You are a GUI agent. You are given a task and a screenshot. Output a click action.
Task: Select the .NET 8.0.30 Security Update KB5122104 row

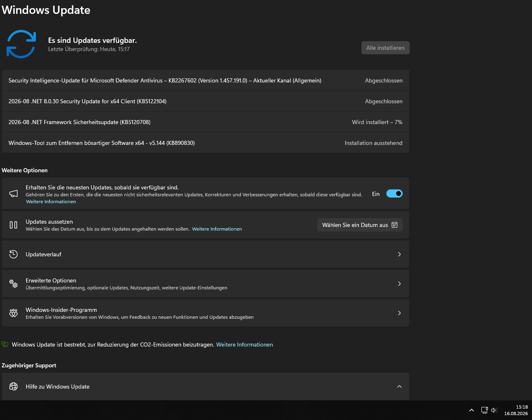click(x=206, y=101)
